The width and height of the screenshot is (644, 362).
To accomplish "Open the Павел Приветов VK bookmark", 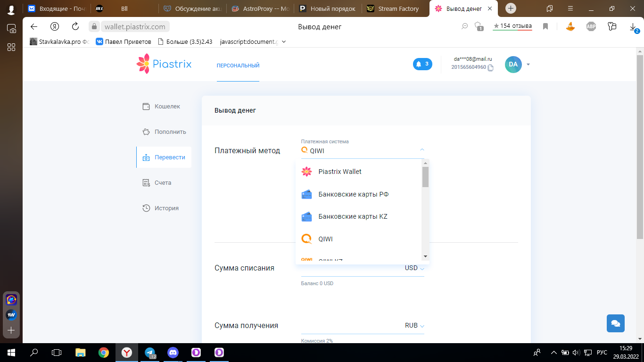I will [124, 41].
